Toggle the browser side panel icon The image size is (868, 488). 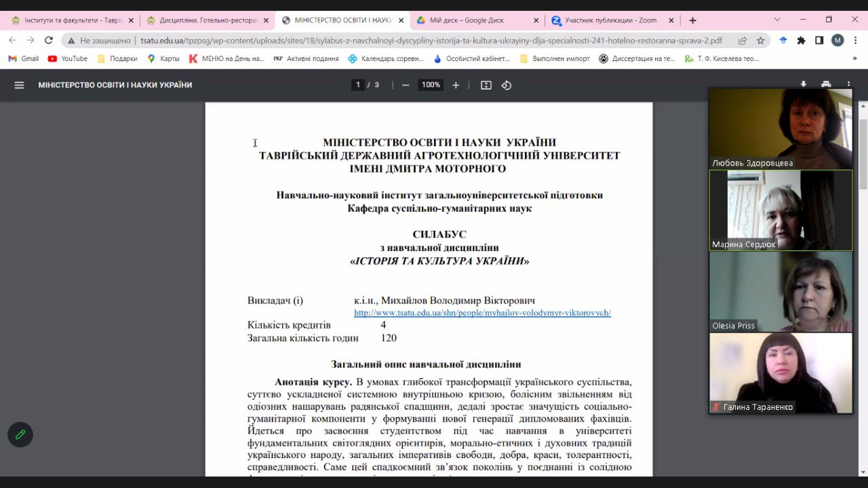tap(819, 40)
